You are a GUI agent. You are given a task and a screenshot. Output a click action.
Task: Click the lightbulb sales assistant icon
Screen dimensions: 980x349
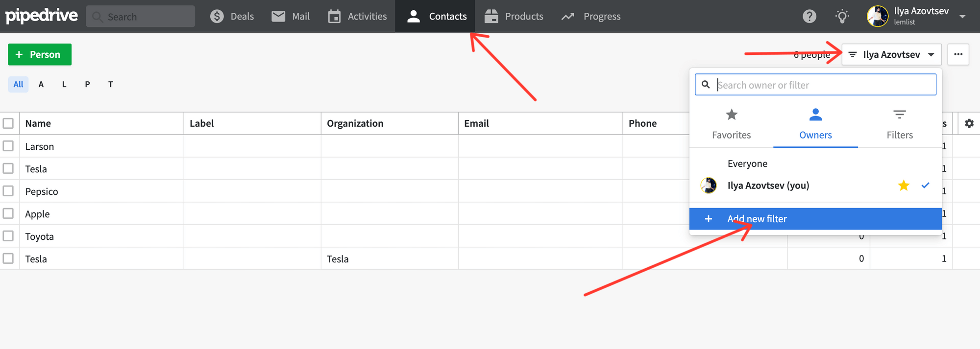(x=842, y=17)
